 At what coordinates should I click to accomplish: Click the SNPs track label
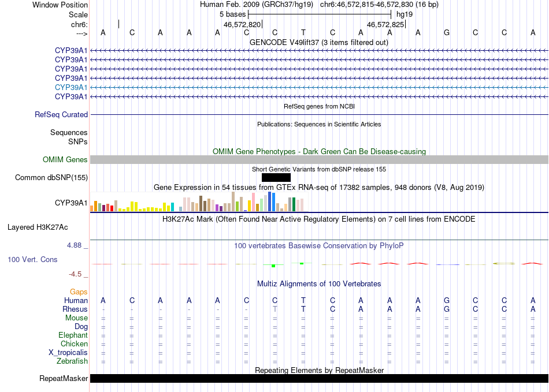(78, 141)
